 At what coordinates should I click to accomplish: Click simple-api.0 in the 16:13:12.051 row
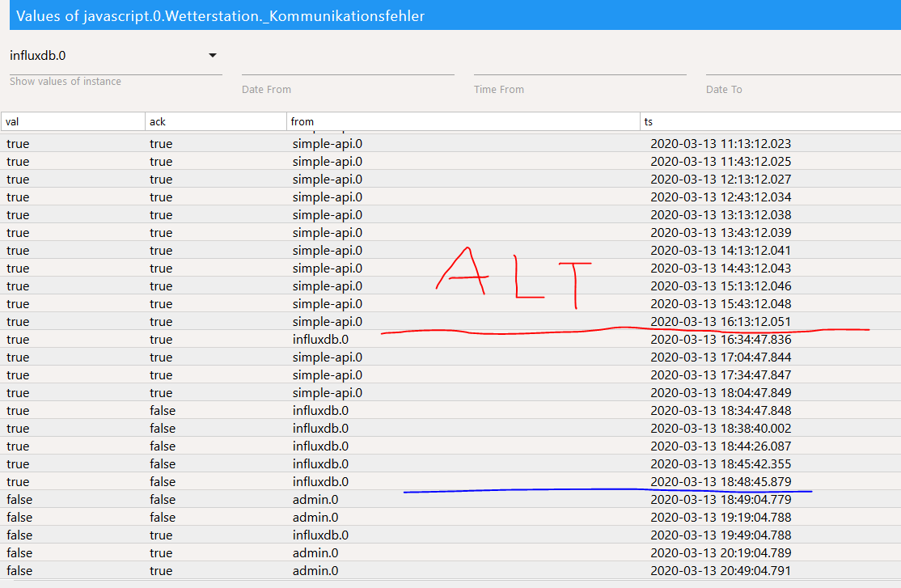(x=327, y=322)
